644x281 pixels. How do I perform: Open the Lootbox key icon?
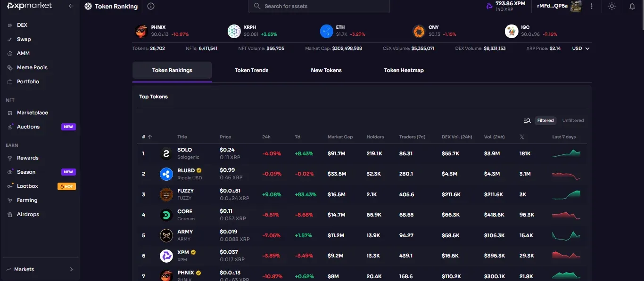point(10,186)
